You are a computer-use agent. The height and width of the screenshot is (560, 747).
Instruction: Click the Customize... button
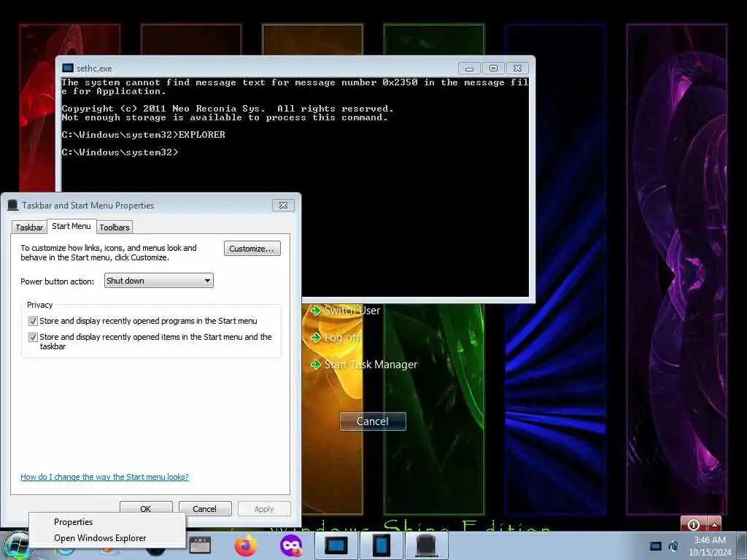(x=252, y=249)
